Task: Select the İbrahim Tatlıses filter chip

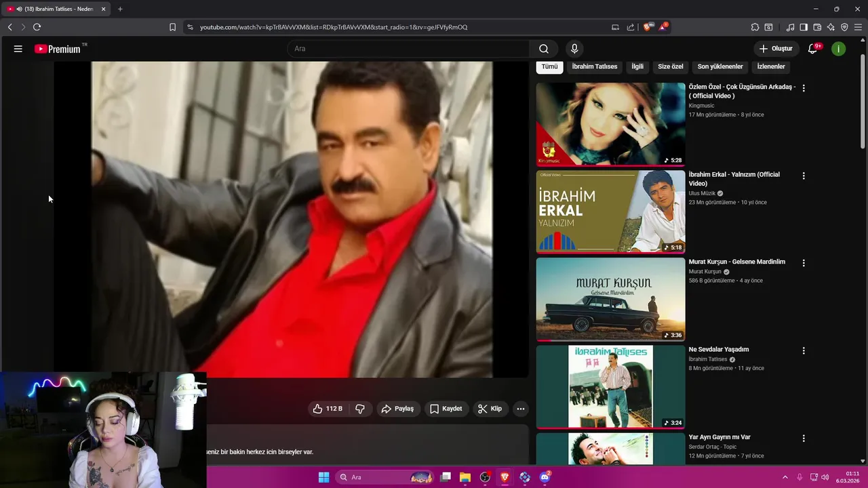Action: pyautogui.click(x=595, y=66)
